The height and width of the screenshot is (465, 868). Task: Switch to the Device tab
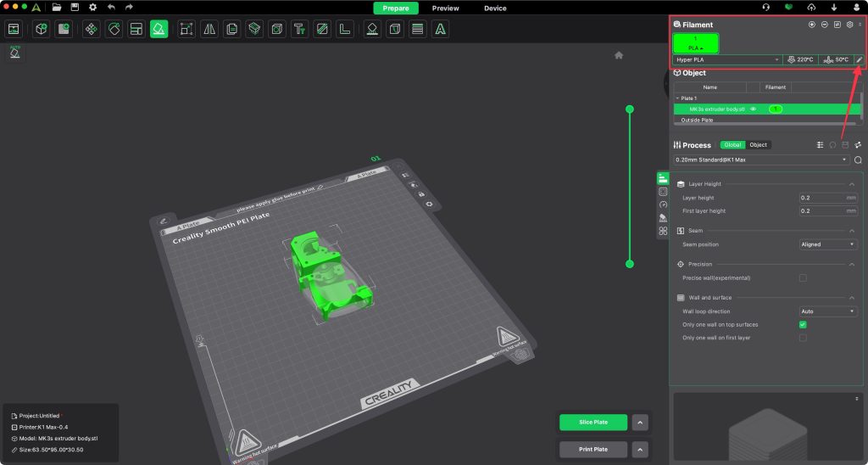495,8
